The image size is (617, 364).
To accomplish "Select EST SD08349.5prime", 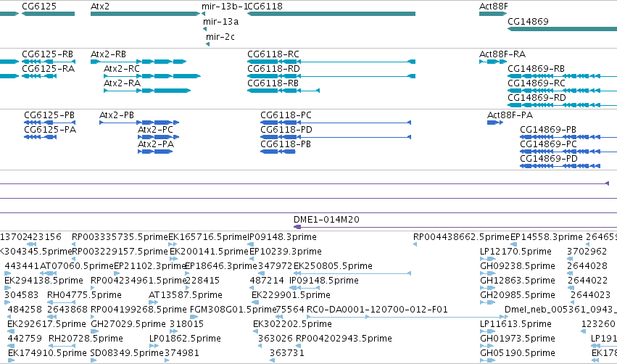I will click(x=127, y=353).
